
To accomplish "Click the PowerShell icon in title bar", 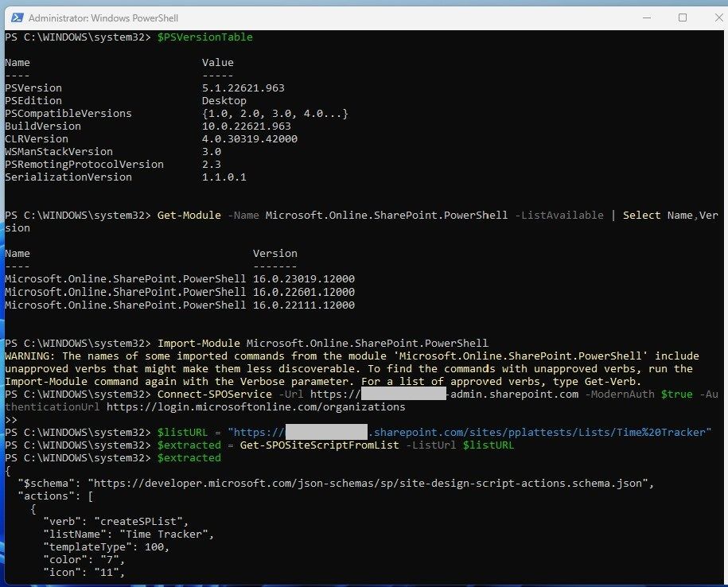I will point(18,17).
